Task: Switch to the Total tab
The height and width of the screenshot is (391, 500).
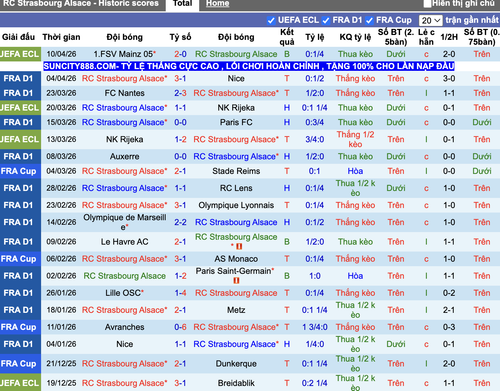Action: (x=182, y=4)
